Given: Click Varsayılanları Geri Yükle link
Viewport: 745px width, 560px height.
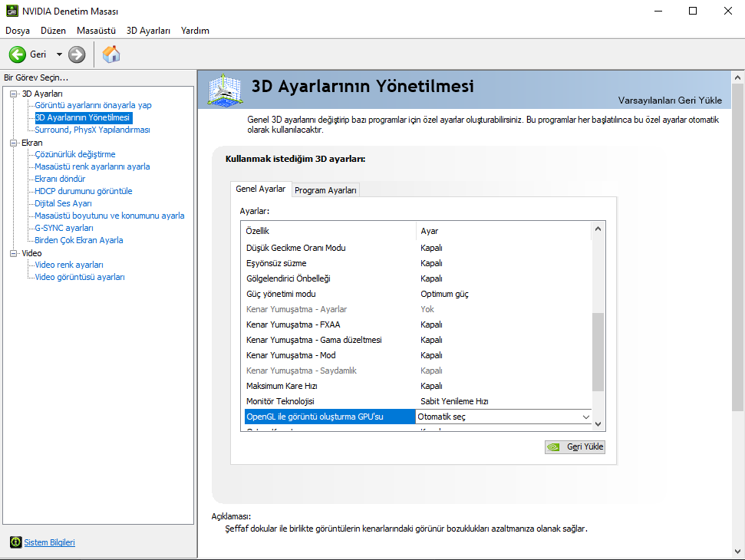Looking at the screenshot, I should pyautogui.click(x=670, y=100).
